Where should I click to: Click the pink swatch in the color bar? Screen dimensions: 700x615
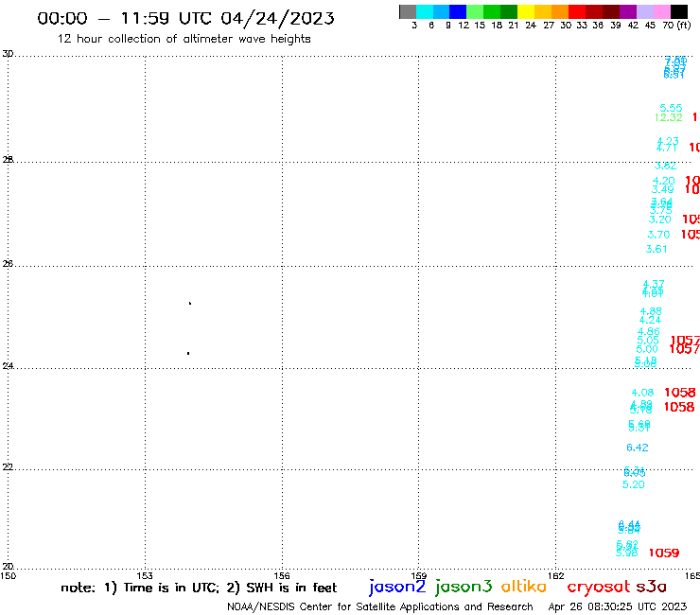pos(661,11)
